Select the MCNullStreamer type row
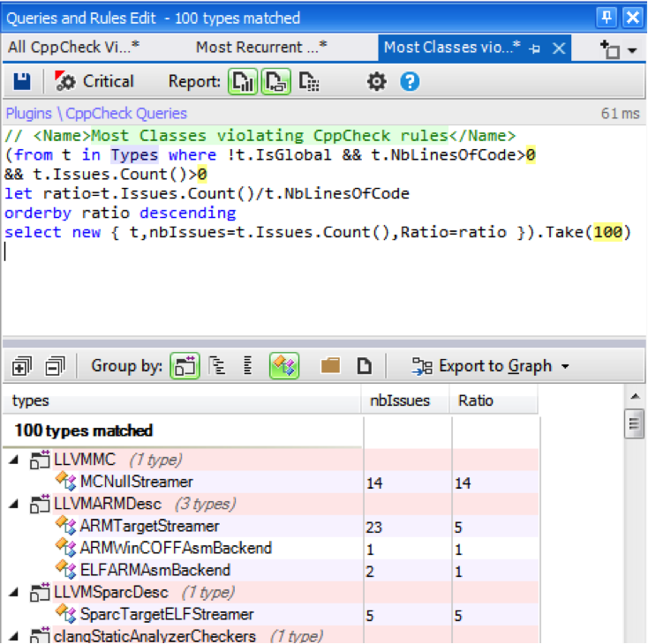The image size is (648, 644). click(x=271, y=482)
